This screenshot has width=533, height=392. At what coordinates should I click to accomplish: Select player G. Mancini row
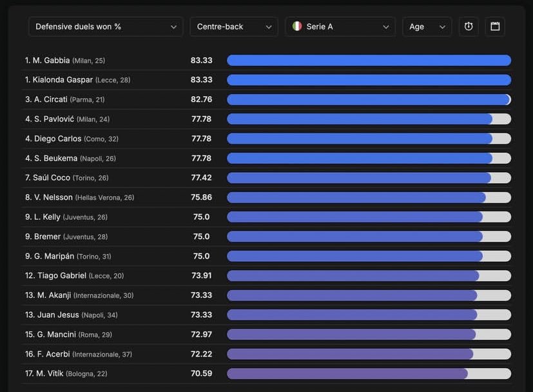point(266,335)
